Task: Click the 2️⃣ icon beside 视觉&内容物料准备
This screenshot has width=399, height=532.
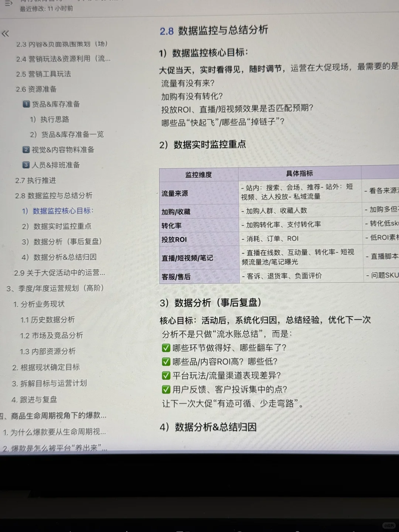Action: point(26,150)
